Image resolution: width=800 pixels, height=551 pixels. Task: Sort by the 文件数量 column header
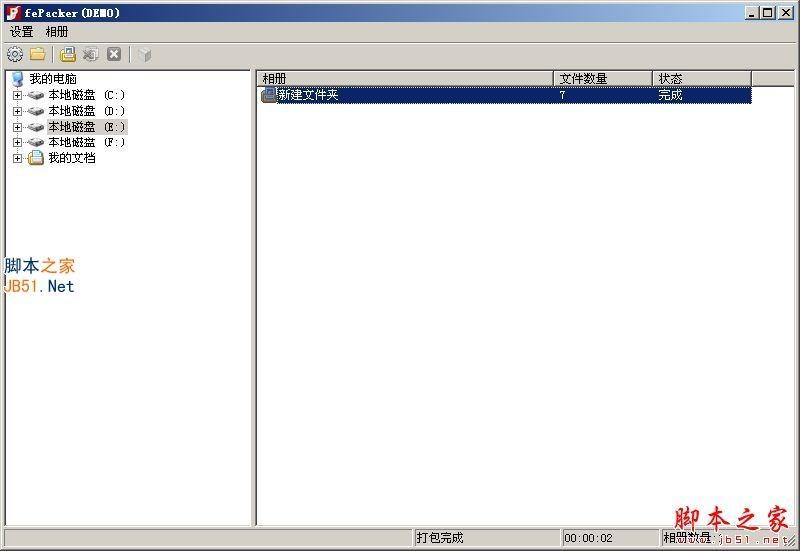click(602, 78)
